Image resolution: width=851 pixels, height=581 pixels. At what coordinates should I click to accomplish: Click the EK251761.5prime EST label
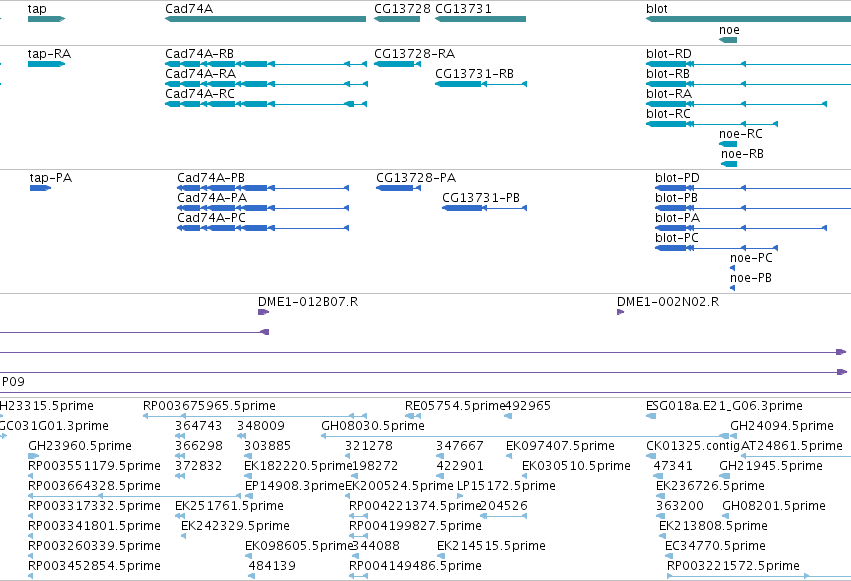229,506
